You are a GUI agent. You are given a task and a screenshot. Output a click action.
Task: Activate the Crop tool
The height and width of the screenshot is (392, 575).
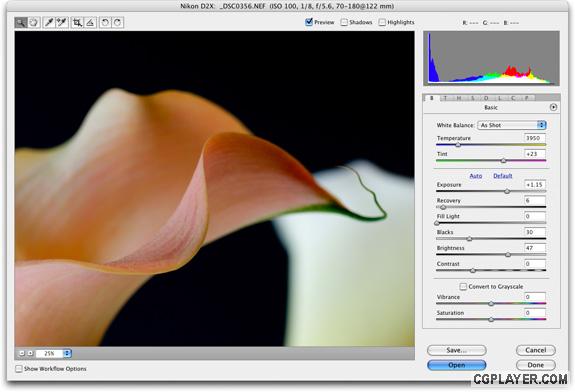coord(77,23)
